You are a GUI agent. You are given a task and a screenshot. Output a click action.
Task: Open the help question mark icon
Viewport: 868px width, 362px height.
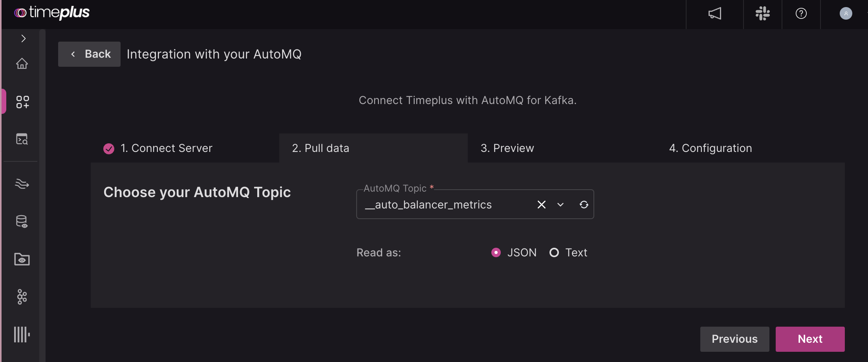click(x=801, y=13)
